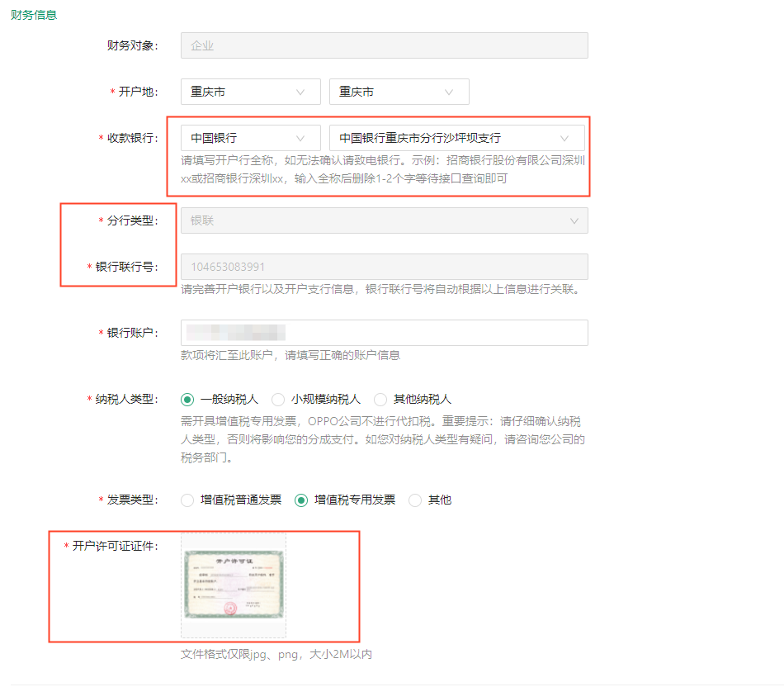Viewport: 784px width, 687px height.
Task: Click the arrow icon on the bank dropdown
Action: [x=302, y=138]
